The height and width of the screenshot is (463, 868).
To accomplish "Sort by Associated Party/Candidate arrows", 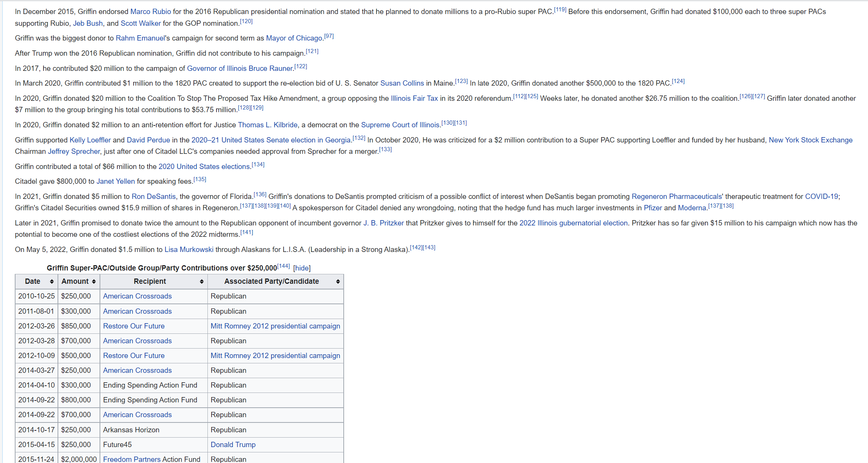I will pos(338,282).
